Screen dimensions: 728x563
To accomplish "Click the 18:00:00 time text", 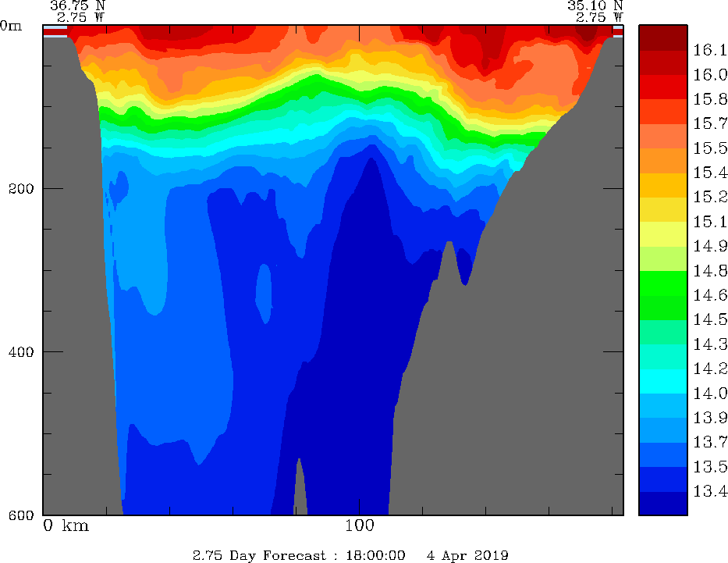I will click(x=375, y=555).
